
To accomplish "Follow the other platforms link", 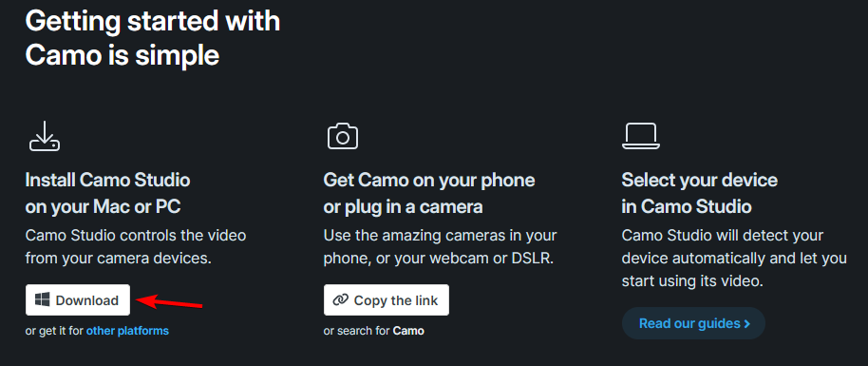I will pyautogui.click(x=127, y=331).
